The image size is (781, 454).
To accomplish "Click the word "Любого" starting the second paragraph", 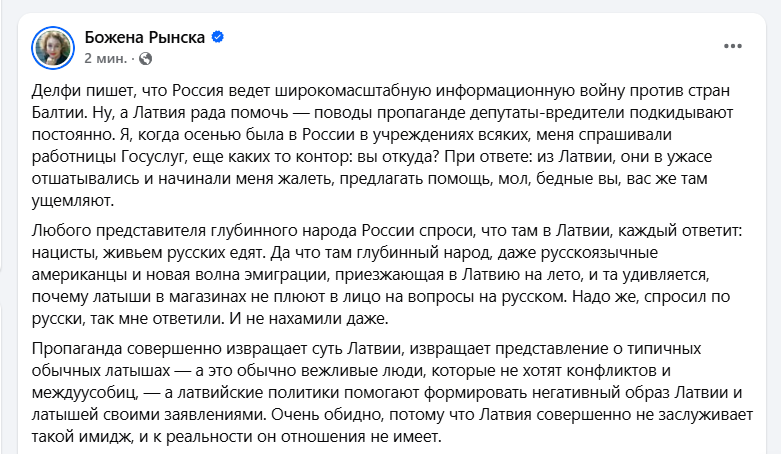I will click(60, 229).
